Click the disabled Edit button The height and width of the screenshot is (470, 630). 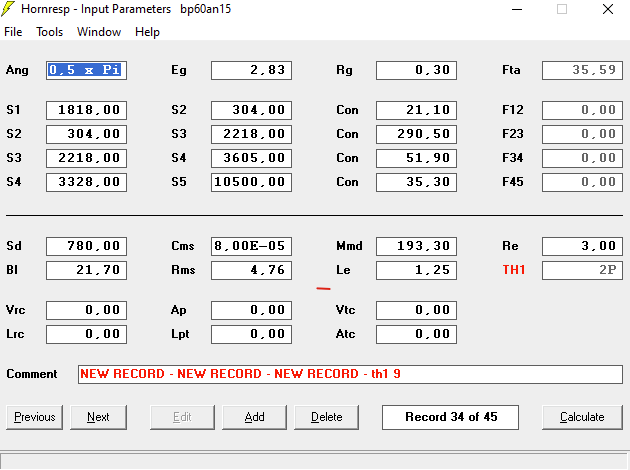182,417
